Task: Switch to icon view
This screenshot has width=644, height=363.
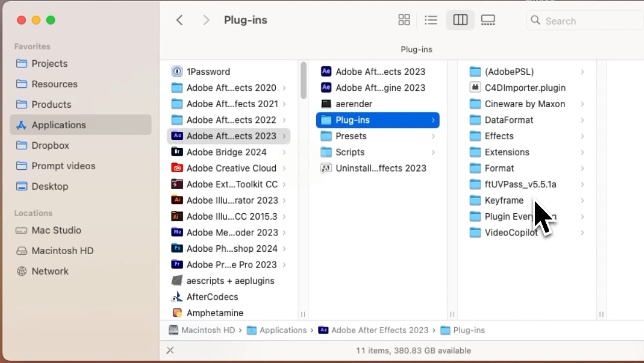Action: (x=404, y=19)
